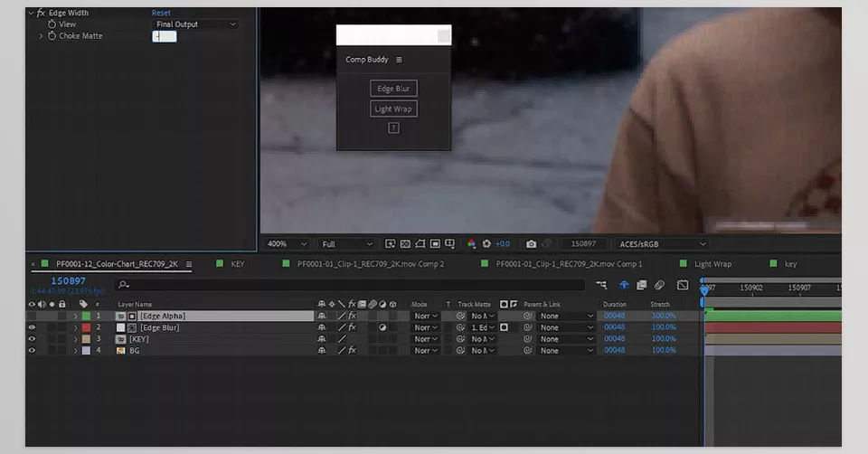Click the reset exposure icon
Image resolution: width=868 pixels, height=454 pixels.
pyautogui.click(x=486, y=244)
